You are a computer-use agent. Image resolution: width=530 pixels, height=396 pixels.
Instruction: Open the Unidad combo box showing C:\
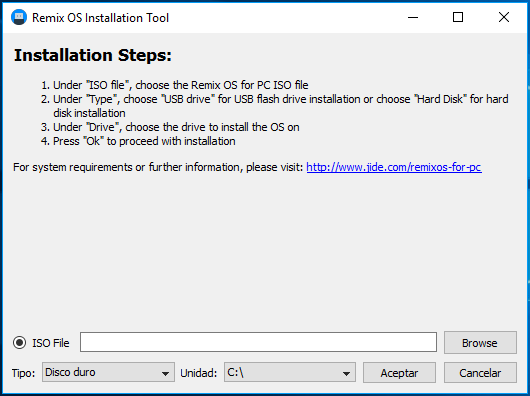[290, 372]
